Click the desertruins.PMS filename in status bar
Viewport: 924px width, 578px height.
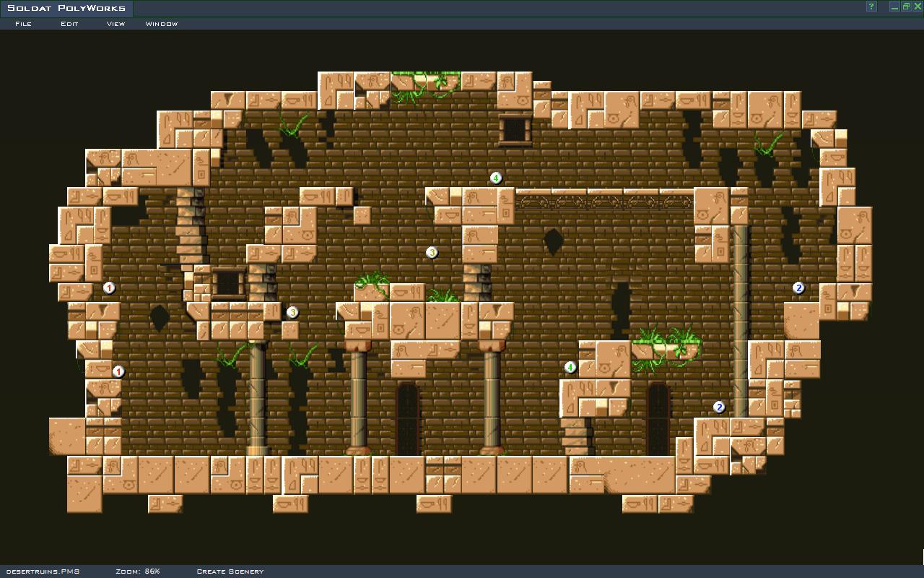42,571
